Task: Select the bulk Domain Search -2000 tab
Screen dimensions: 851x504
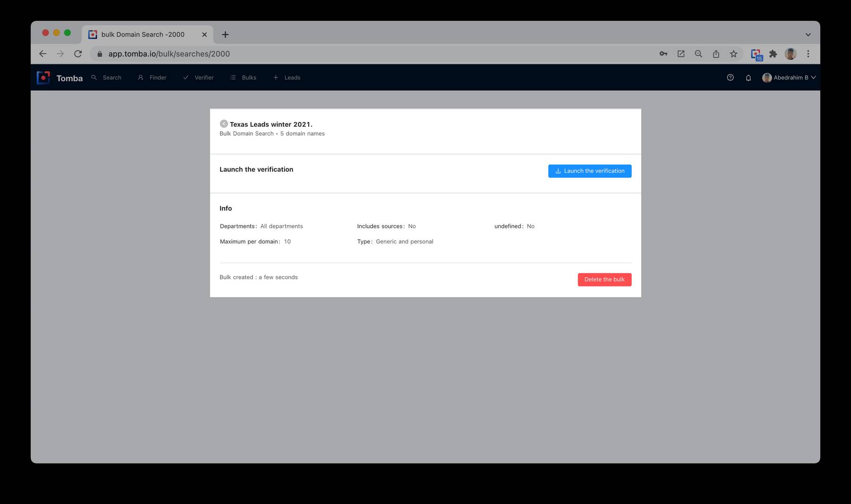Action: point(147,35)
